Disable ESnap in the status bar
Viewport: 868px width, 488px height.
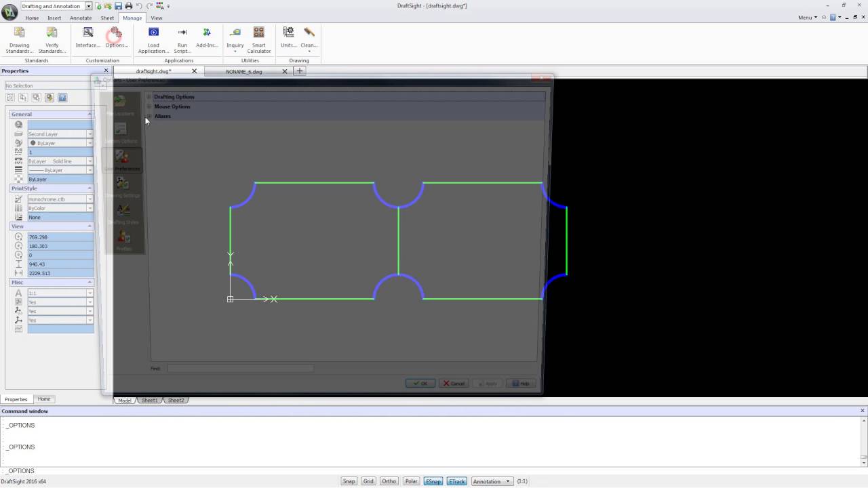433,481
